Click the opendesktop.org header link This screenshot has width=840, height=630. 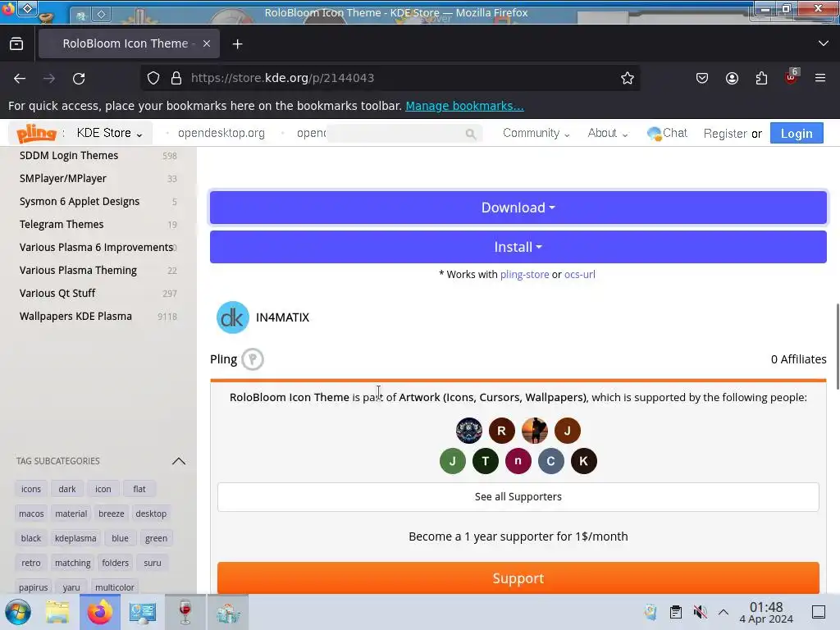pyautogui.click(x=221, y=133)
